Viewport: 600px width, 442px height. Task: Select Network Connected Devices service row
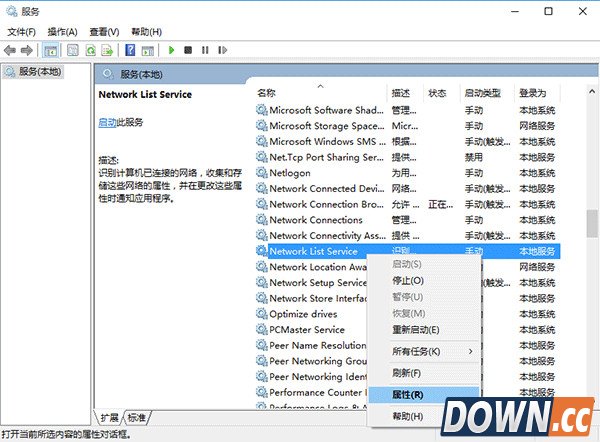pyautogui.click(x=408, y=189)
